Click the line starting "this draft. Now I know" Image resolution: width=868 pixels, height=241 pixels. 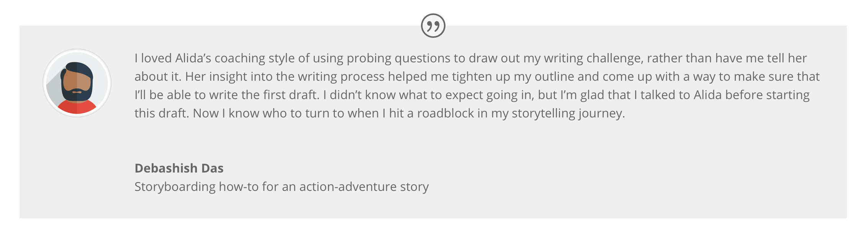click(380, 113)
